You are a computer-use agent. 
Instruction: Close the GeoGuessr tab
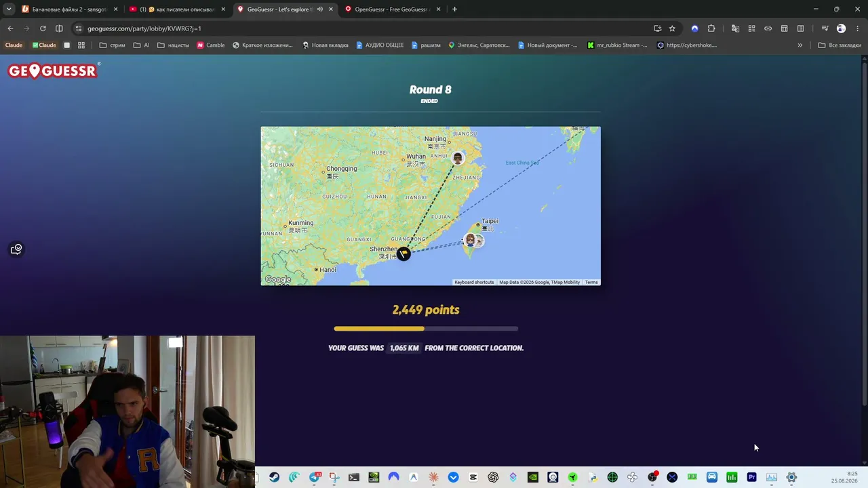click(331, 9)
